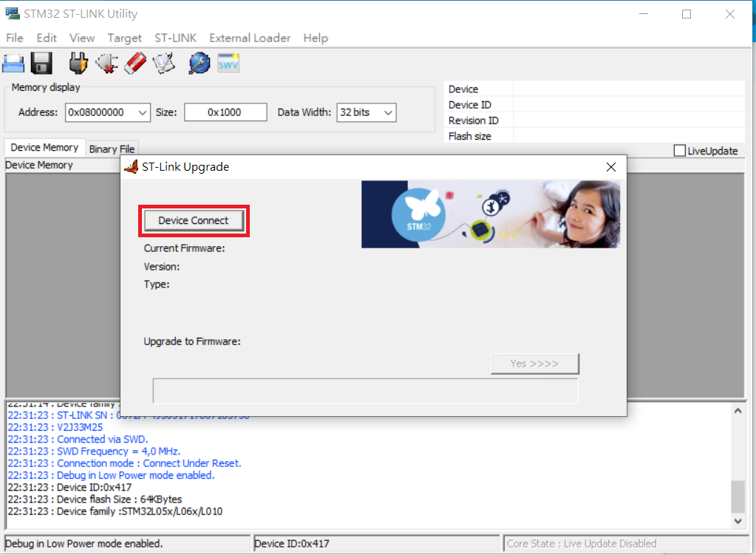This screenshot has height=555, width=756.
Task: Close the ST-Link Upgrade dialog
Action: point(611,167)
